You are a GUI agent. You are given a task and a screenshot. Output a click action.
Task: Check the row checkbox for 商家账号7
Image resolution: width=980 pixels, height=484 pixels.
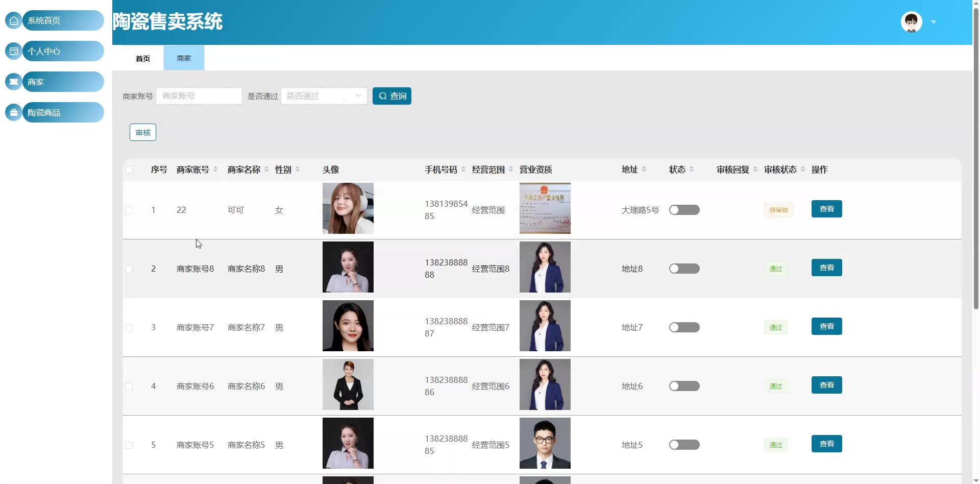point(129,328)
